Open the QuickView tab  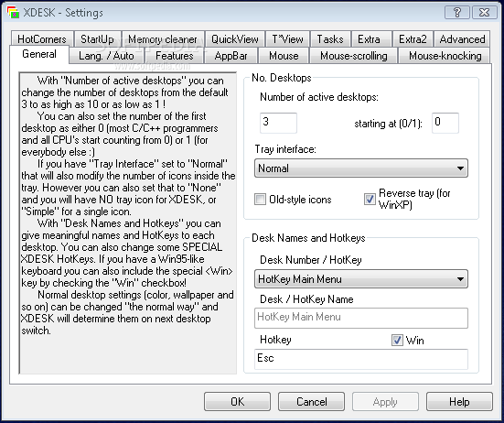[x=235, y=39]
